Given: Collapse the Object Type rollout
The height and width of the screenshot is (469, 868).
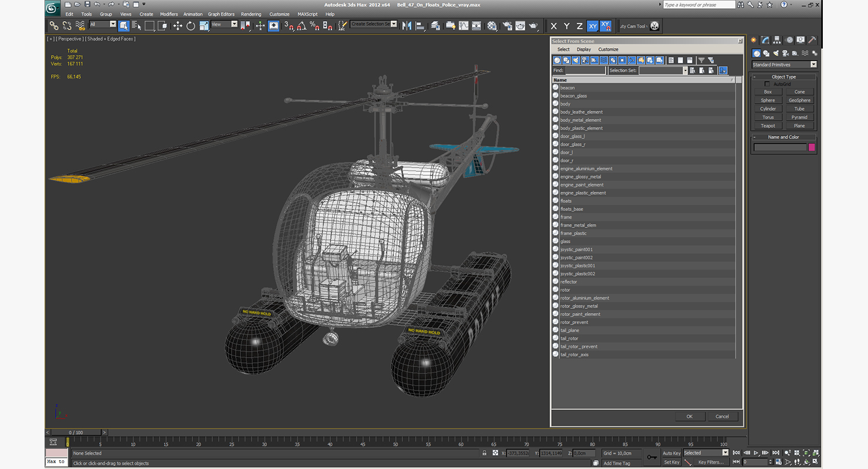Looking at the screenshot, I should [x=784, y=77].
